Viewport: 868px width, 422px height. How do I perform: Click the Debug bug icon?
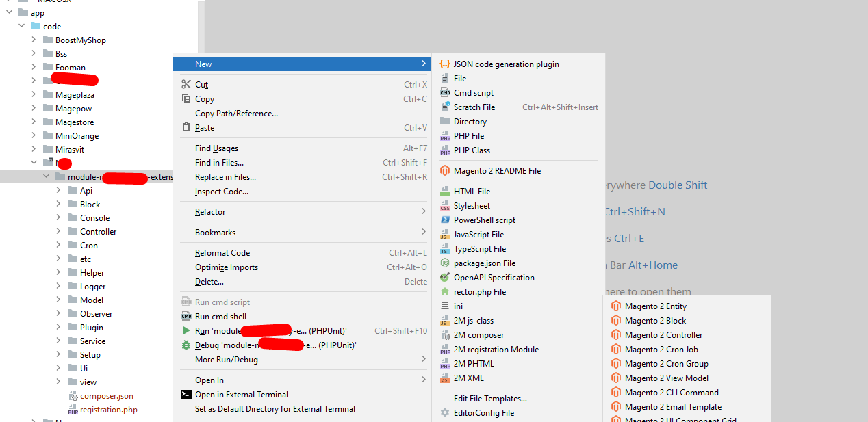186,345
